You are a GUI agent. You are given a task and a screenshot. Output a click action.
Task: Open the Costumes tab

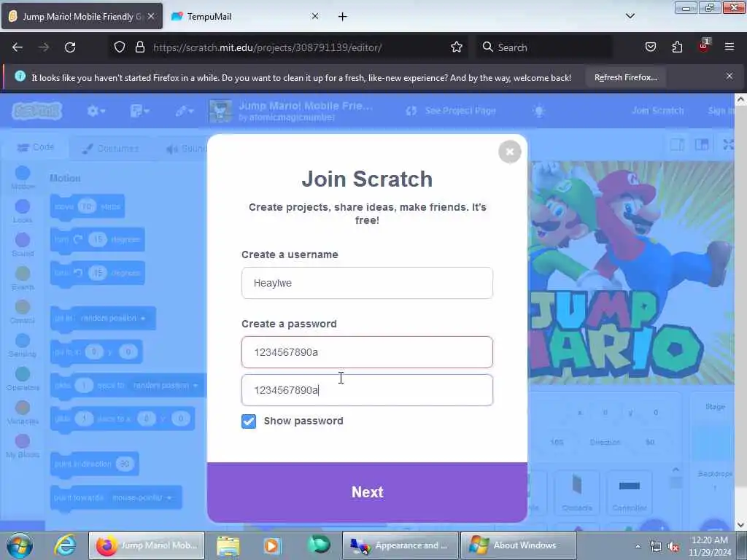pos(111,149)
